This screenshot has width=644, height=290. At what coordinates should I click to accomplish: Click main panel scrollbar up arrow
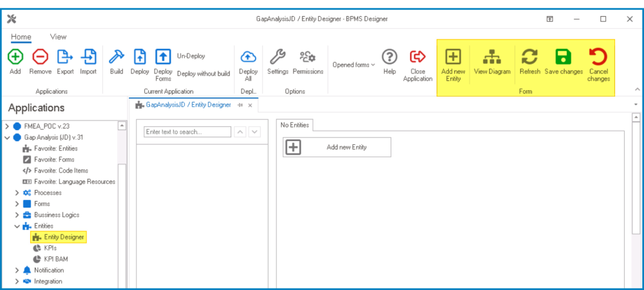coord(636,118)
